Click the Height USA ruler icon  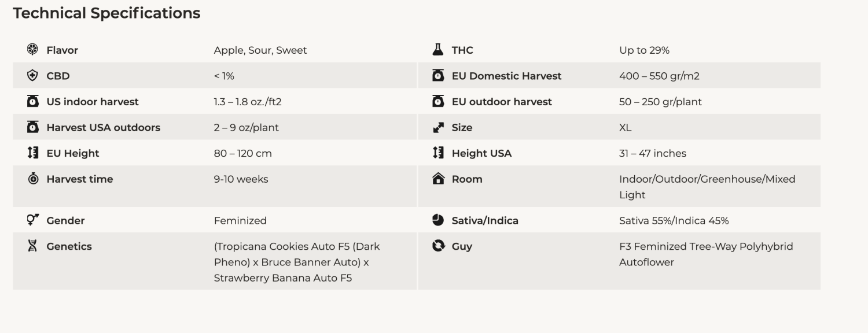coord(438,153)
